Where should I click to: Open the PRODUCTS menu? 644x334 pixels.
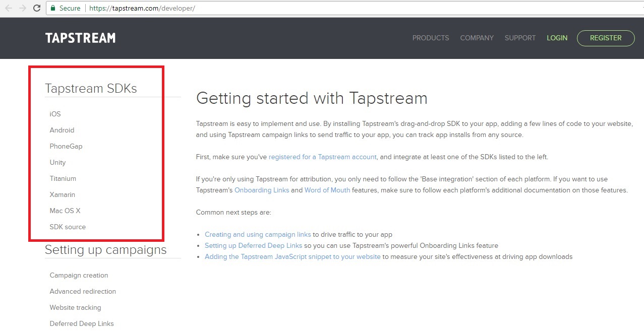click(431, 38)
